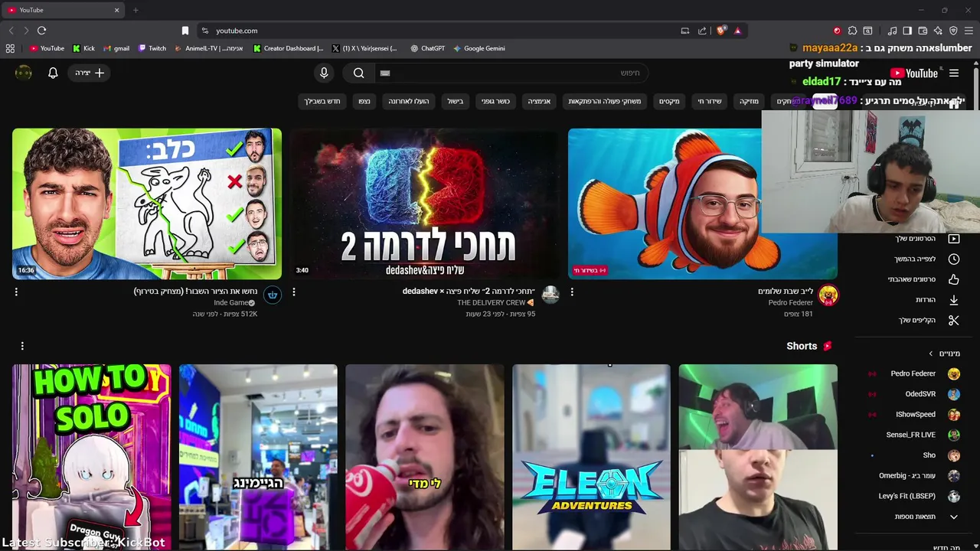Viewport: 980px width, 551px height.
Task: Open the Inde Game channel avatar
Action: 273,295
